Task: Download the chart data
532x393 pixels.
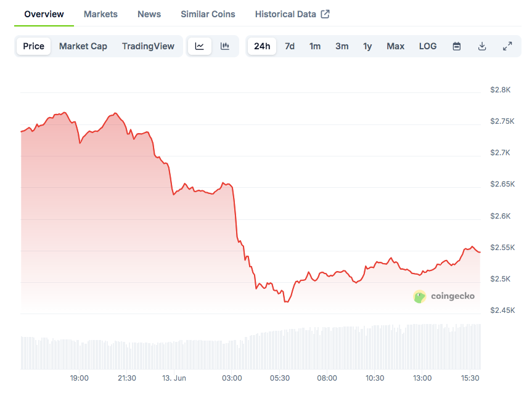Action: pyautogui.click(x=482, y=46)
